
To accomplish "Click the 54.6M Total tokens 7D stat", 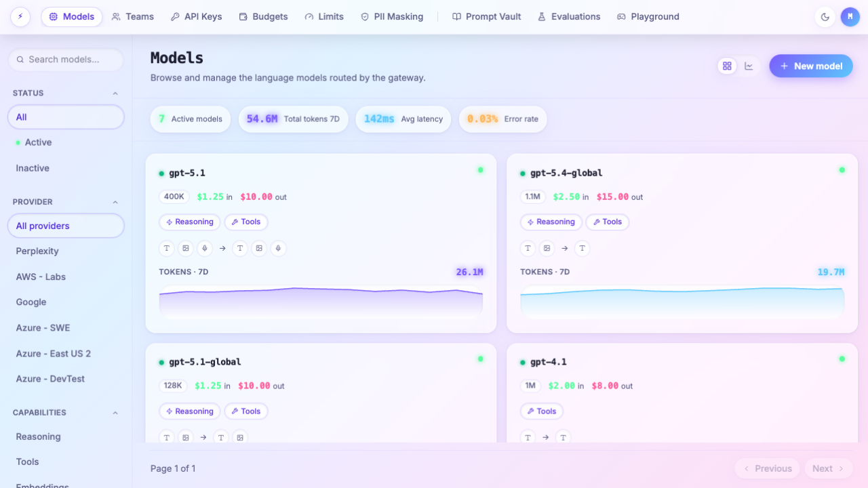I will click(293, 119).
